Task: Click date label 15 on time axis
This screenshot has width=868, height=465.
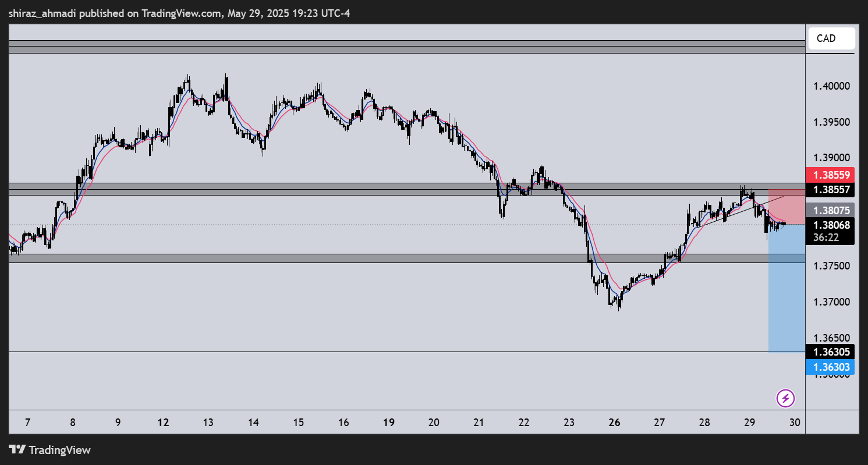Action: click(299, 423)
